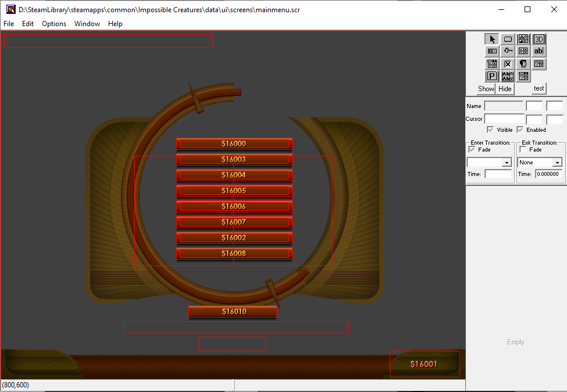The width and height of the screenshot is (567, 392).
Task: Select the 3D widget tool
Action: pos(539,39)
